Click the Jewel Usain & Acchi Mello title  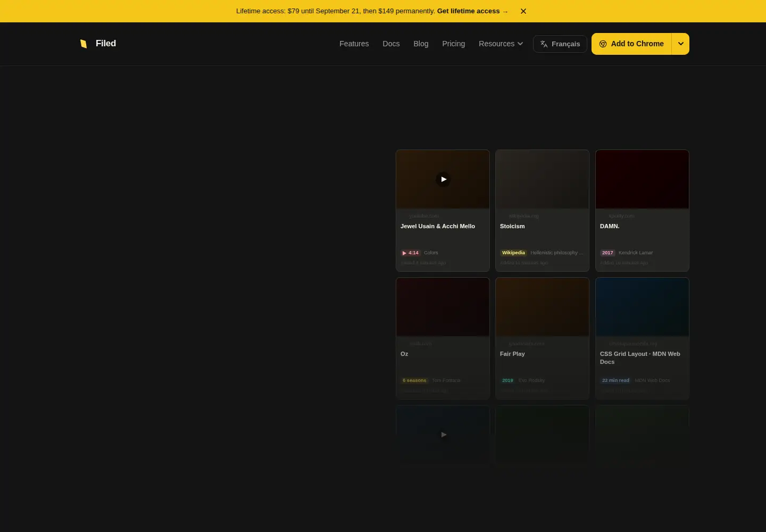[x=438, y=226]
